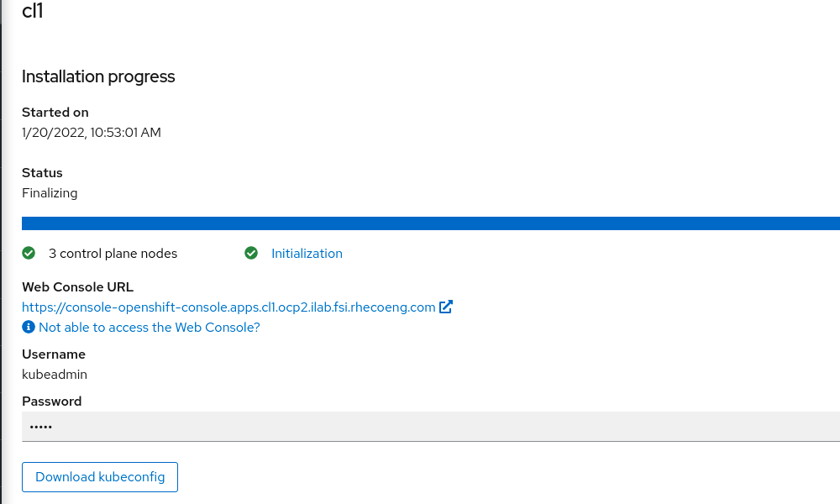Click the Started on label

pyautogui.click(x=55, y=113)
